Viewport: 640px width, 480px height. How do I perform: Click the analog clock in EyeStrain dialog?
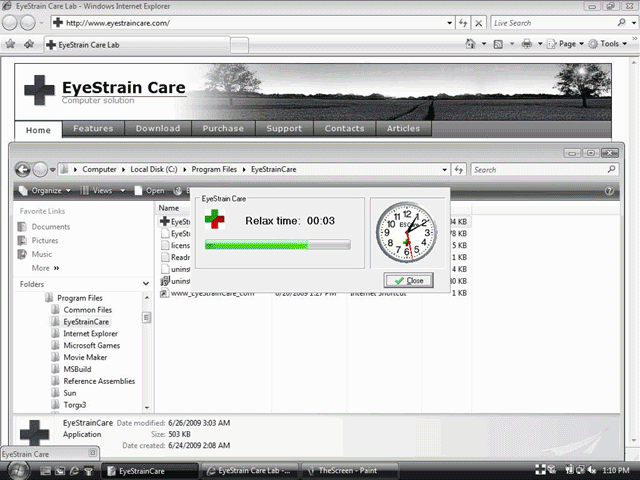pyautogui.click(x=407, y=232)
